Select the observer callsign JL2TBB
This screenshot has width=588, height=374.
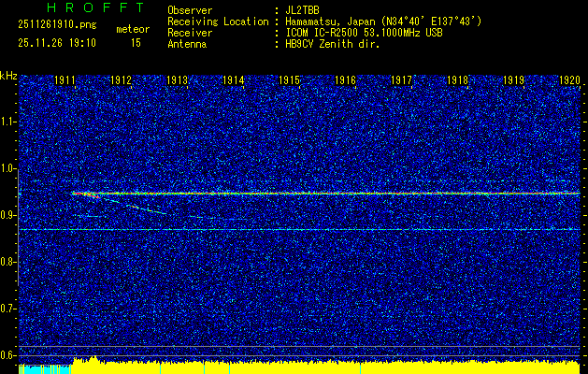304,10
